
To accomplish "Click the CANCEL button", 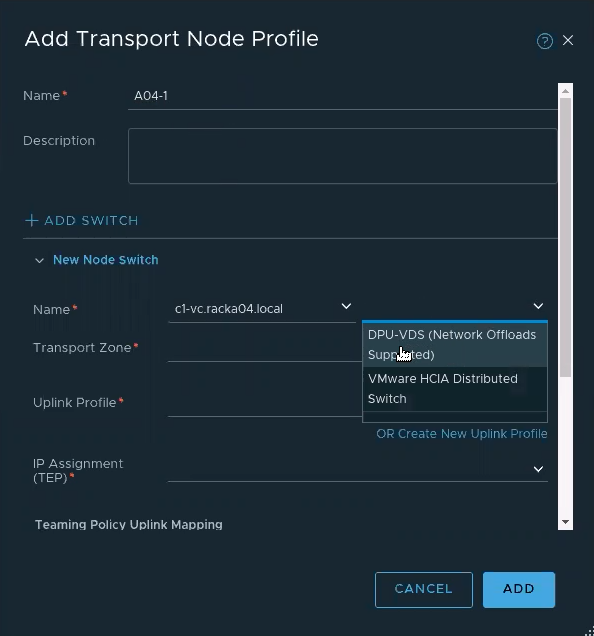I will click(424, 589).
